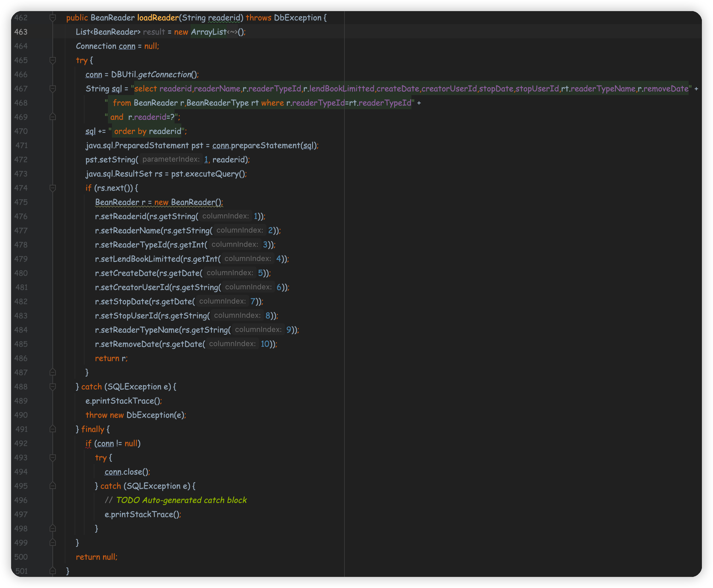Screen dimensions: 713x588
Task: Click setReaderid call on line 476
Action: click(123, 217)
